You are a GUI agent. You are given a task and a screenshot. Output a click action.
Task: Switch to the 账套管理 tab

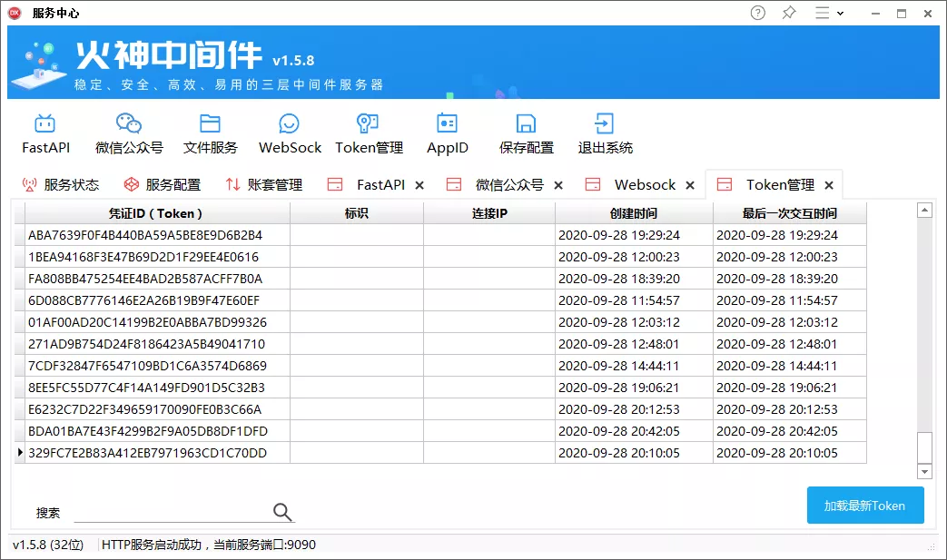tap(264, 184)
